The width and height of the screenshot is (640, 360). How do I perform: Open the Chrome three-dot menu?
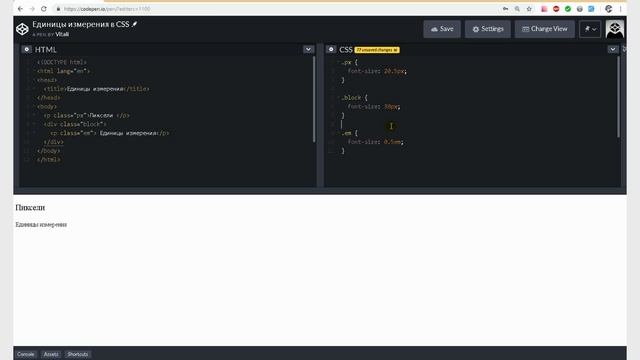pyautogui.click(x=621, y=9)
